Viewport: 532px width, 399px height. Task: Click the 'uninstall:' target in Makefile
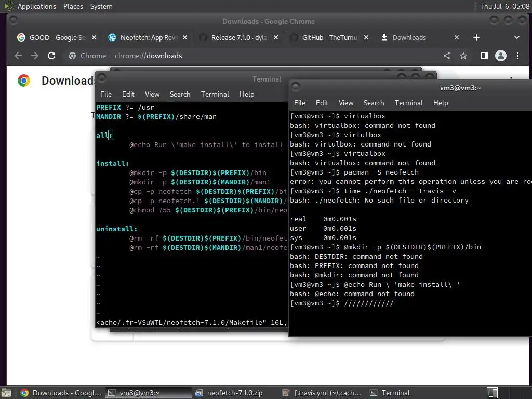coord(116,229)
